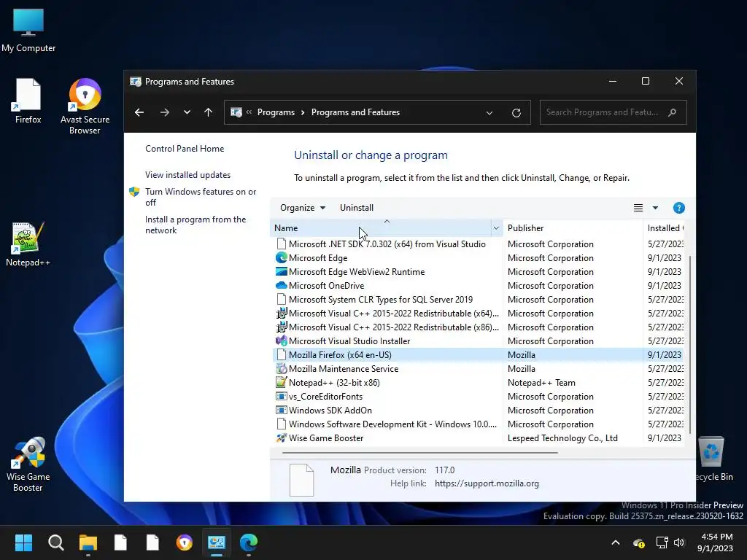Image resolution: width=747 pixels, height=560 pixels.
Task: Open the Organize dropdown menu
Action: [x=303, y=208]
